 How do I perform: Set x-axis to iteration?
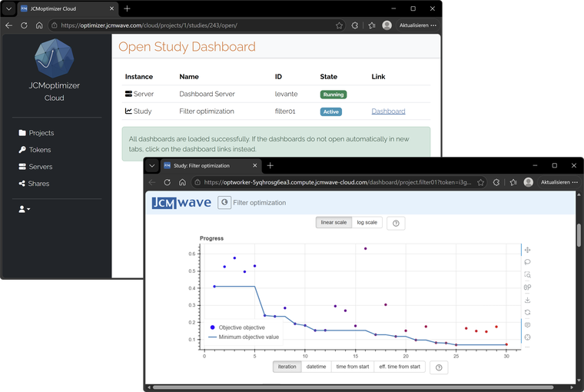(287, 367)
